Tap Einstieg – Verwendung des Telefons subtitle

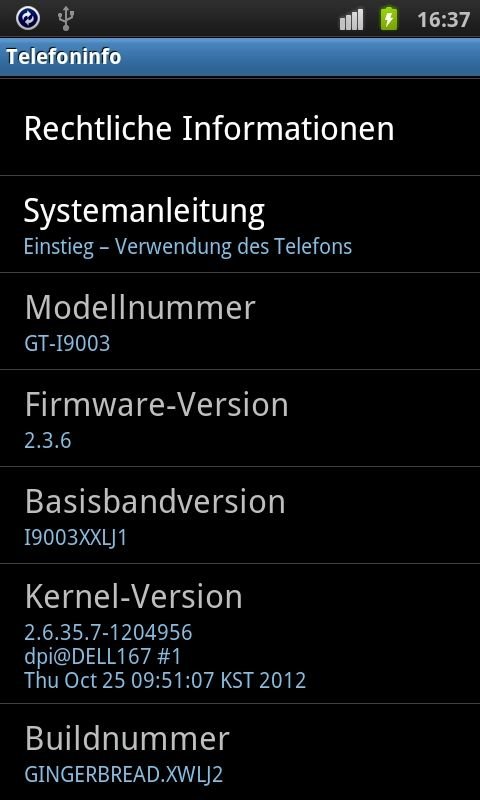coord(188,247)
